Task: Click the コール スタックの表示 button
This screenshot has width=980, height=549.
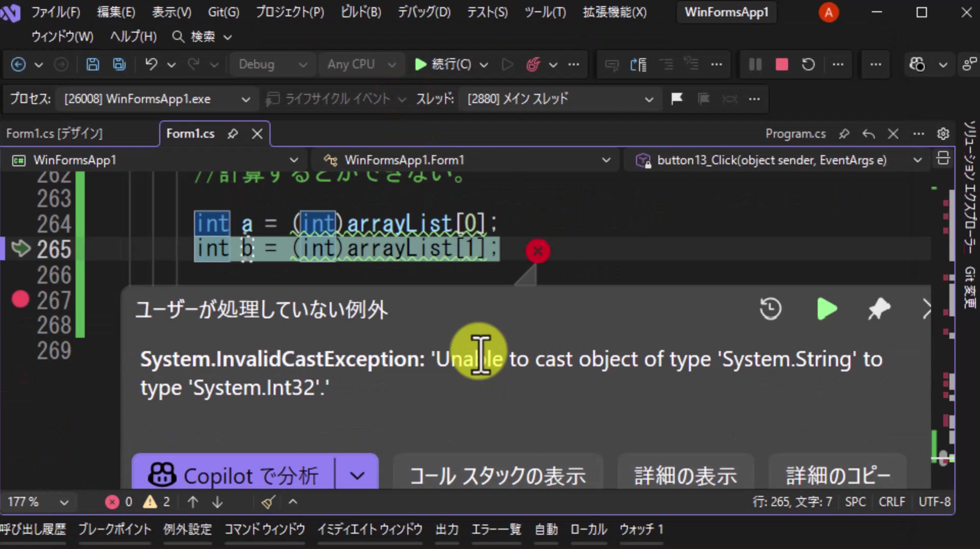Action: click(498, 475)
